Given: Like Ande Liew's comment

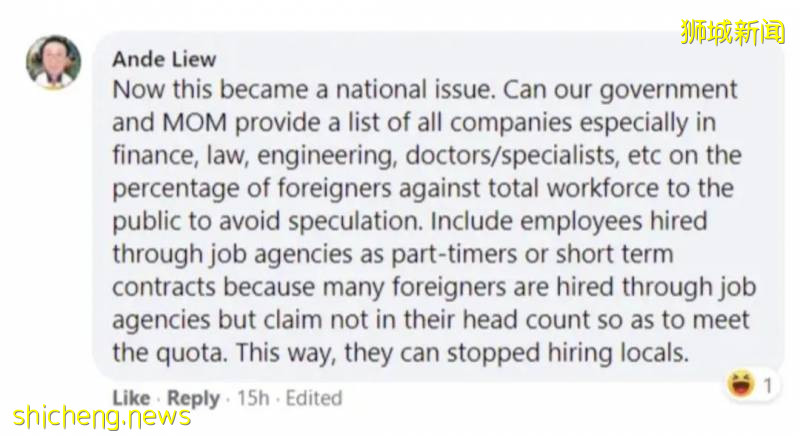Looking at the screenshot, I should click(131, 398).
